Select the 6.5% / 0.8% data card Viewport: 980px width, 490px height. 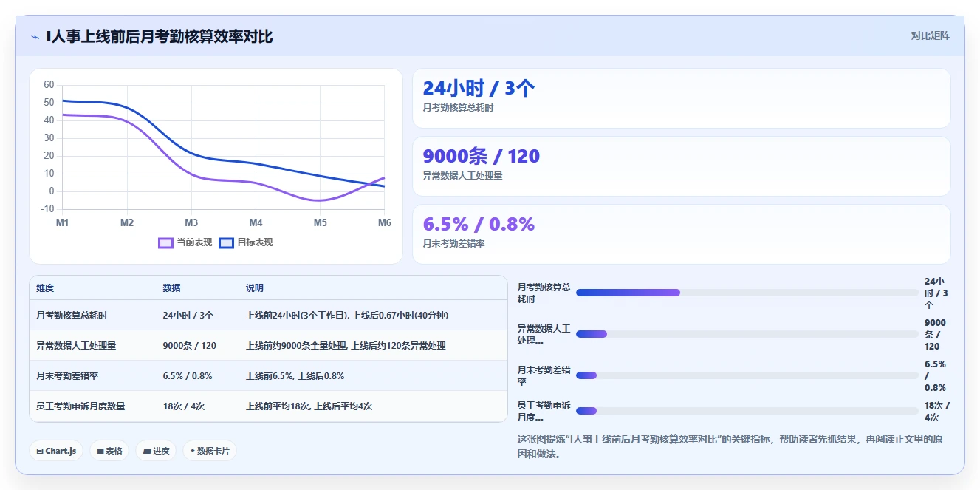[681, 234]
